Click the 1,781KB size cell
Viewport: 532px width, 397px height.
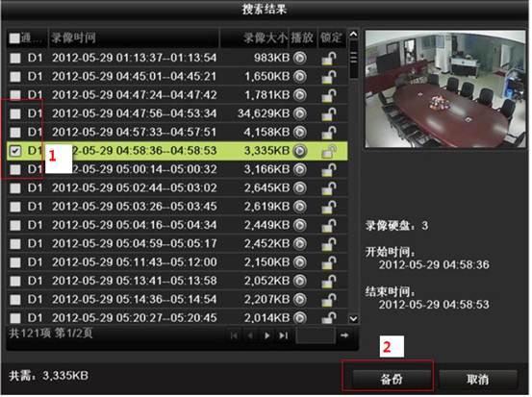click(x=268, y=95)
